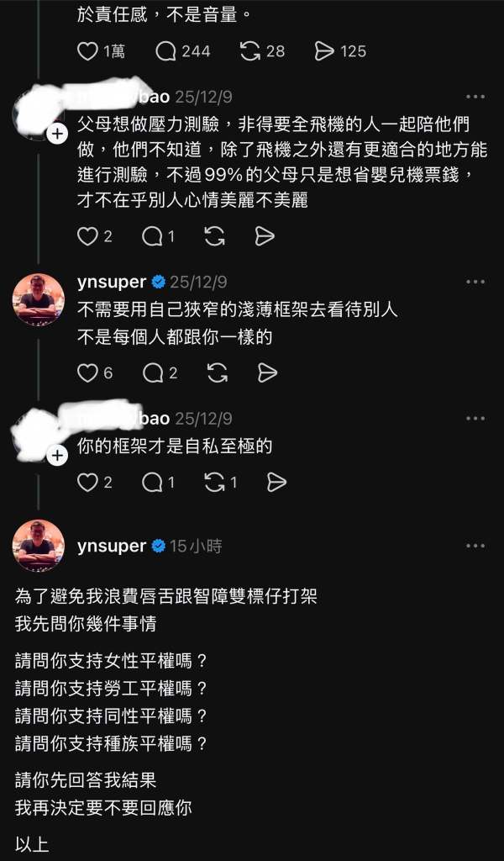Open more options on ynsuper's 25/12/9 reply
The image size is (504, 861).
point(475,282)
